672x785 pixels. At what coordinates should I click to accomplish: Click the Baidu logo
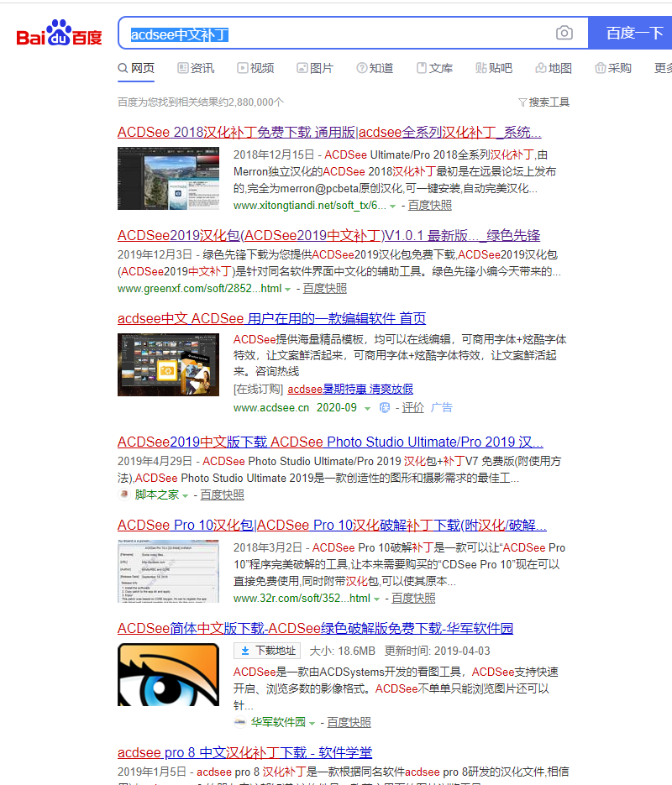coord(59,33)
